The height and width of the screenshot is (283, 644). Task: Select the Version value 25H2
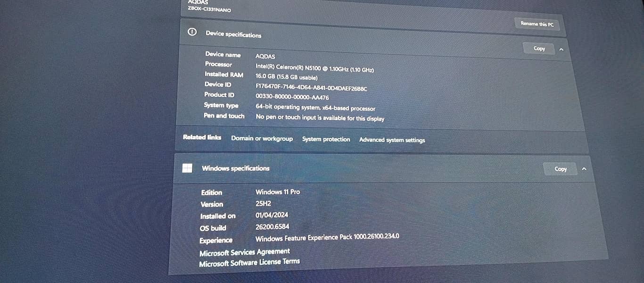pyautogui.click(x=263, y=204)
